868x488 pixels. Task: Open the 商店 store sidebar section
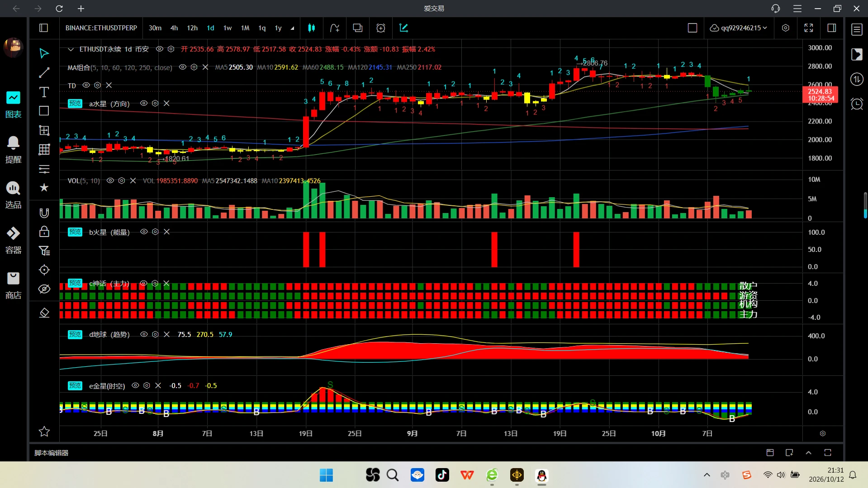pyautogui.click(x=13, y=285)
